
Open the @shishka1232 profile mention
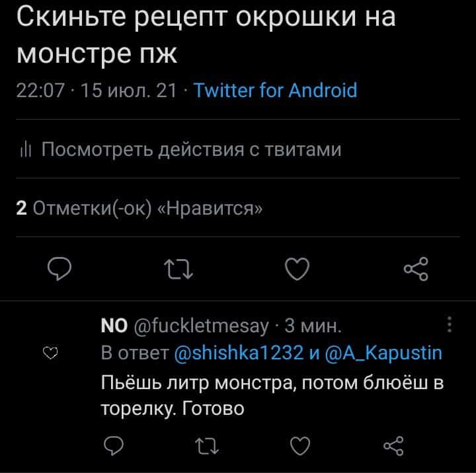(239, 353)
